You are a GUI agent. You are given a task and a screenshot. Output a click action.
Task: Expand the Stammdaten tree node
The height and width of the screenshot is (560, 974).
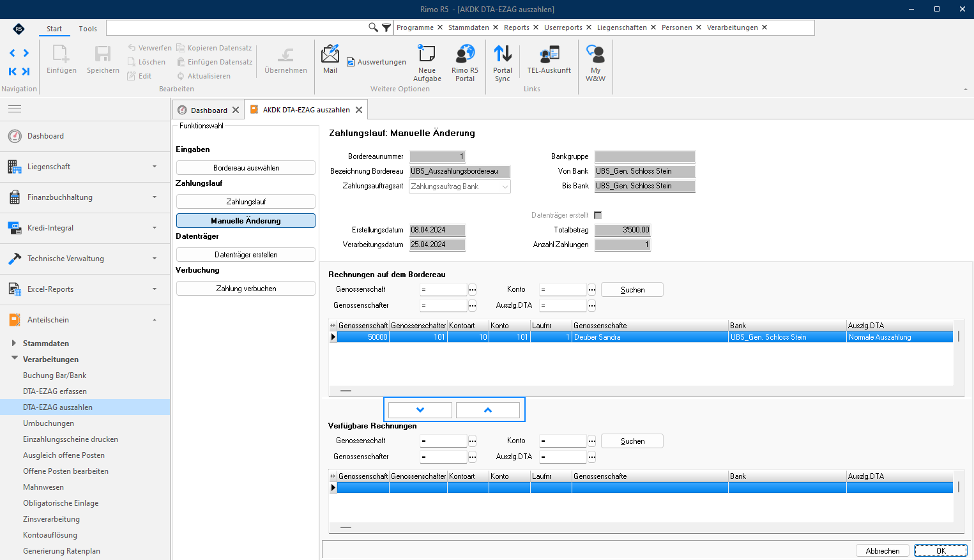tap(14, 343)
